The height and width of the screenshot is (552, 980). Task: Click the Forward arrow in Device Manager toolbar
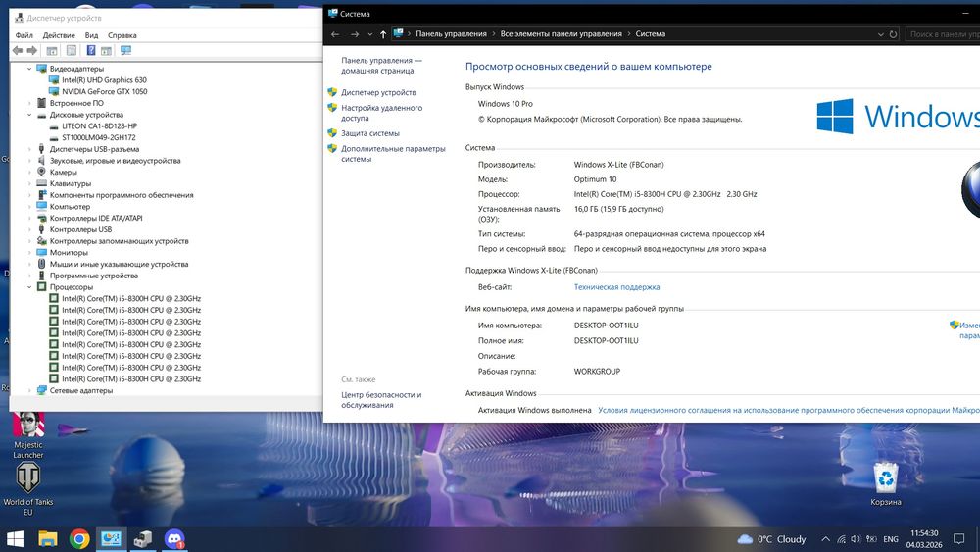(32, 51)
